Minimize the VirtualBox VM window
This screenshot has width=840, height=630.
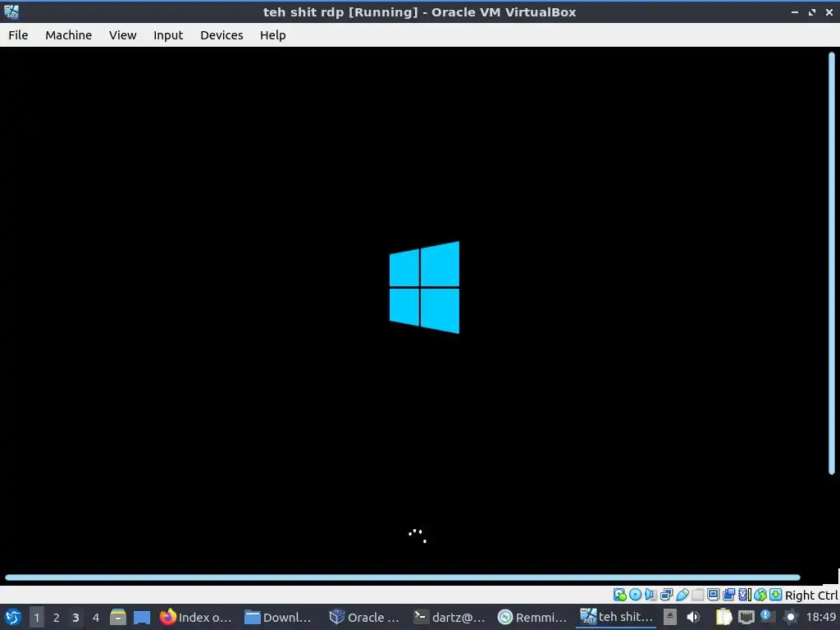click(795, 11)
